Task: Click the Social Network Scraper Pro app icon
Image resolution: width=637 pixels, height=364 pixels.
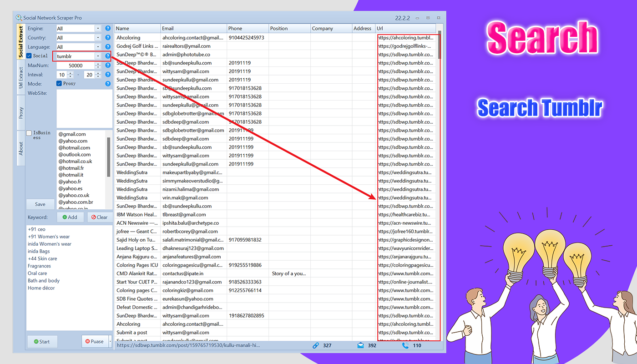Action: pyautogui.click(x=19, y=18)
